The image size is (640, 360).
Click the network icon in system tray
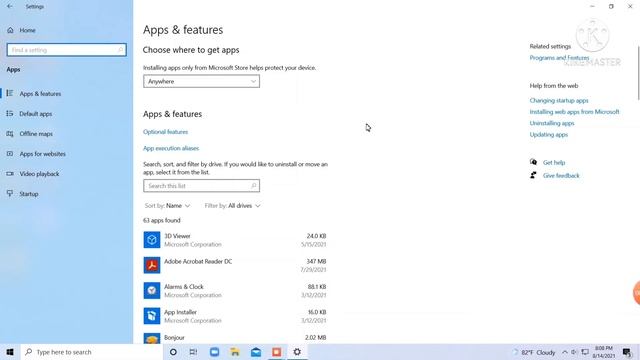(x=585, y=352)
